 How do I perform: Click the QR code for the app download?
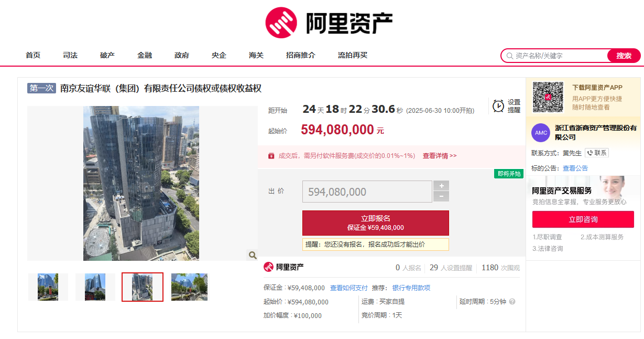pyautogui.click(x=548, y=97)
